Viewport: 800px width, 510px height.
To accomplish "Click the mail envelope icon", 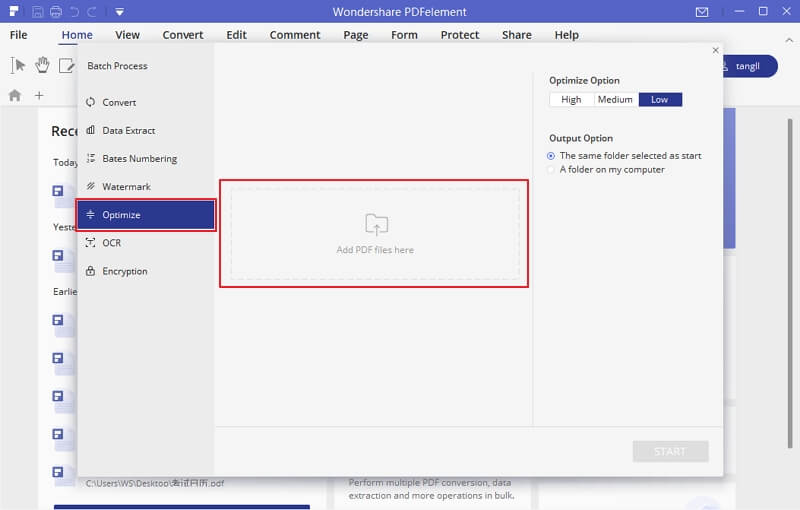I will click(x=702, y=12).
